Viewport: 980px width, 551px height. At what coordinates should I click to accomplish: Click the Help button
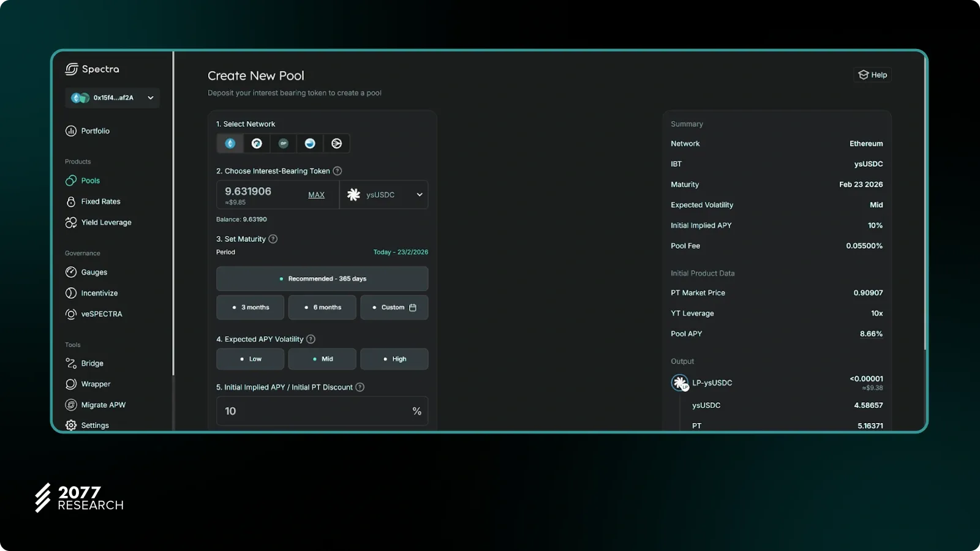tap(872, 75)
